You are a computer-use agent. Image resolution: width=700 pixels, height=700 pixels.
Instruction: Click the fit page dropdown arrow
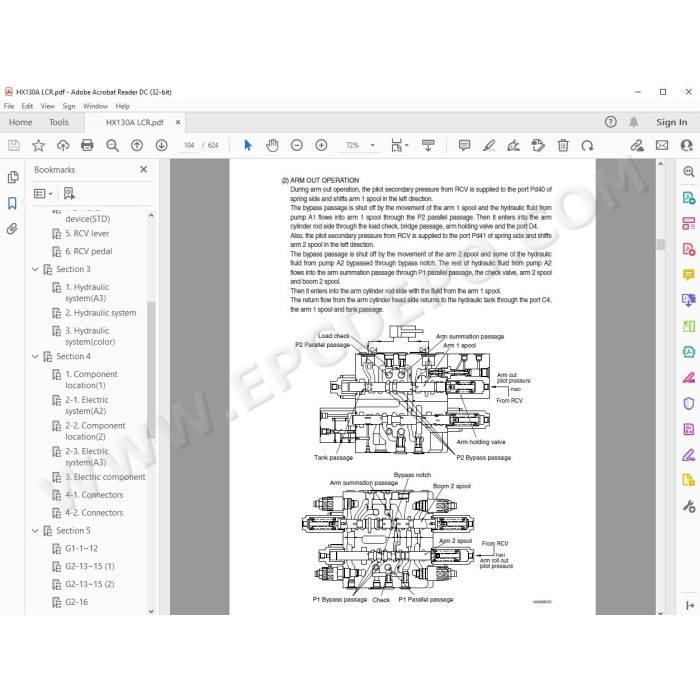pyautogui.click(x=407, y=145)
